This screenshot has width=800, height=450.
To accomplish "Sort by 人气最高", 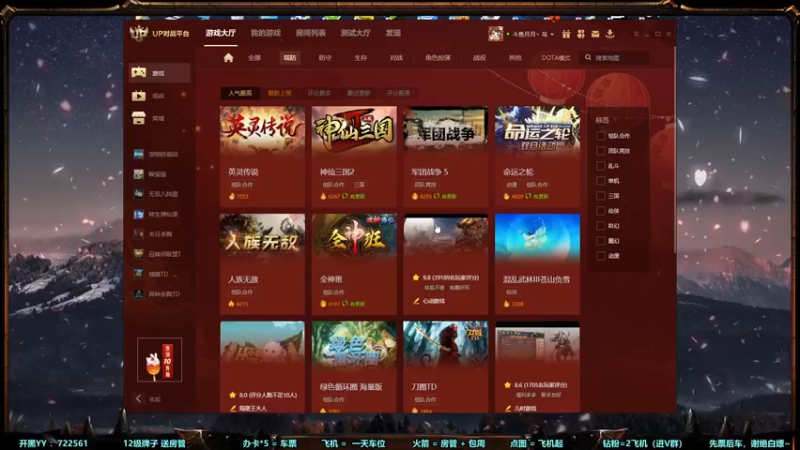I will pyautogui.click(x=240, y=93).
